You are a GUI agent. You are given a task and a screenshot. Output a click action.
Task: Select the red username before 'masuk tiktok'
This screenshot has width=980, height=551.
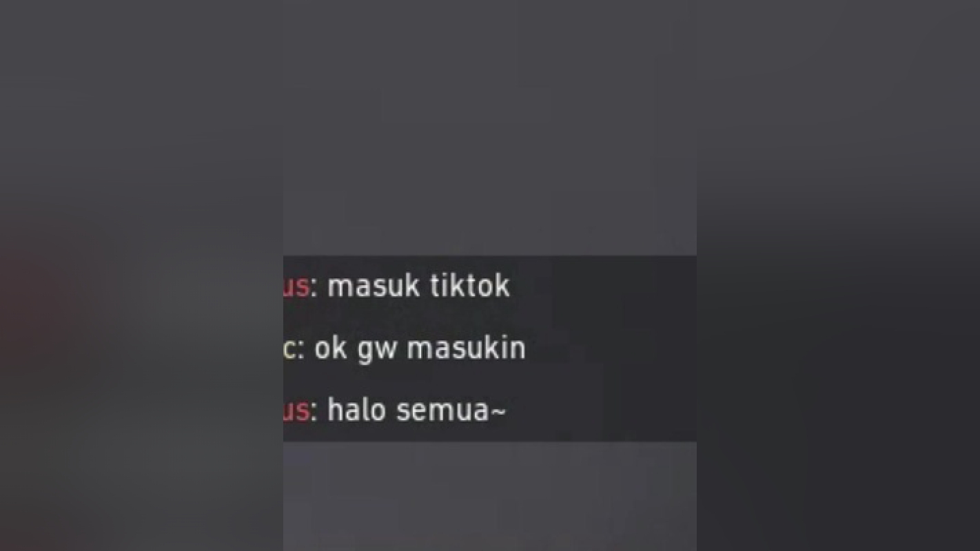[296, 287]
